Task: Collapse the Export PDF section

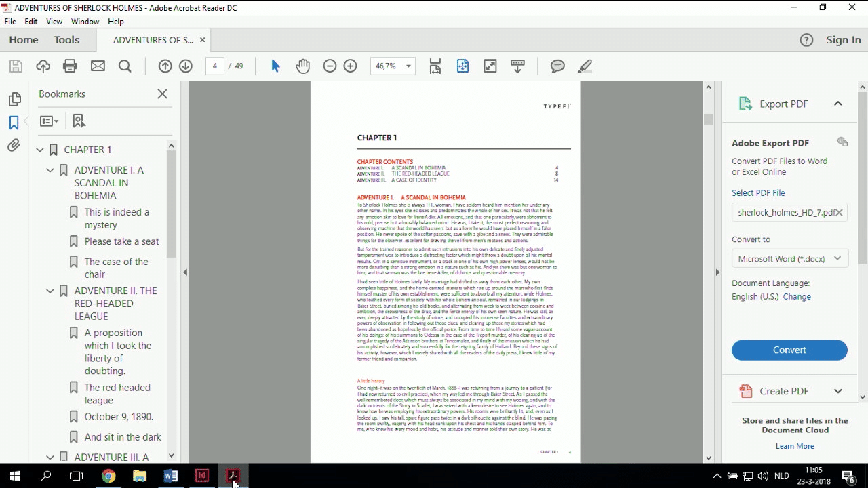Action: pyautogui.click(x=838, y=104)
